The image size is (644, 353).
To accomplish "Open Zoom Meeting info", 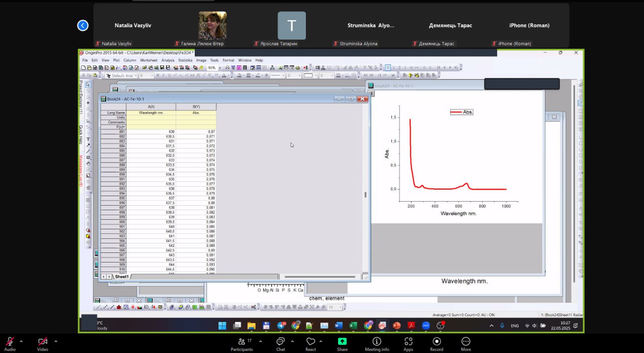I will [377, 344].
